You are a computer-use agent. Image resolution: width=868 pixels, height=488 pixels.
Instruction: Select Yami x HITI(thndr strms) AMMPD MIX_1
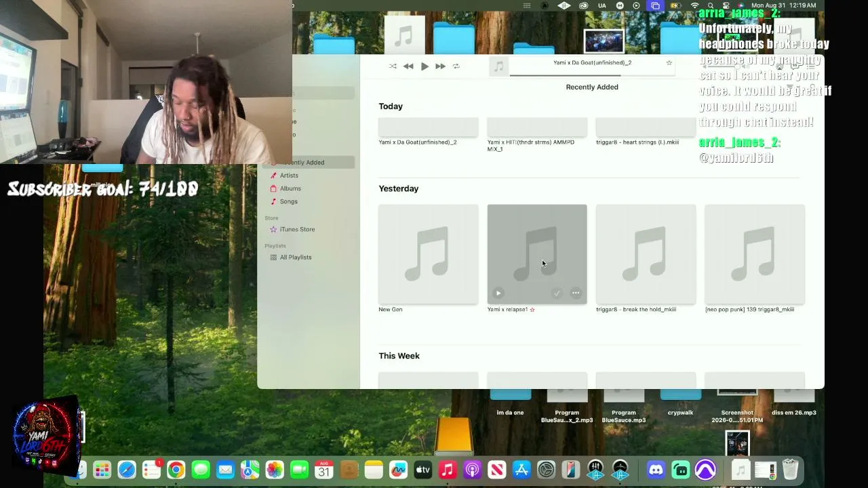click(x=531, y=146)
